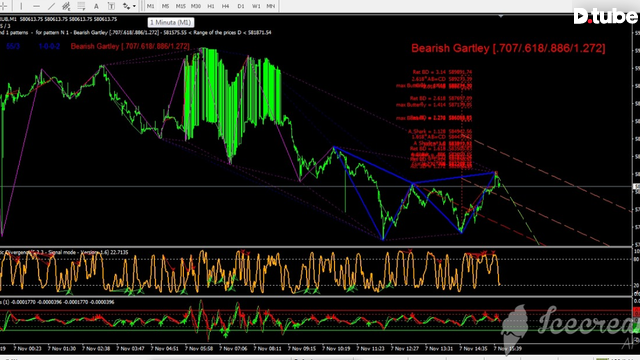Switch chart to M1 timeframe
The height and width of the screenshot is (360, 640).
(x=151, y=6)
